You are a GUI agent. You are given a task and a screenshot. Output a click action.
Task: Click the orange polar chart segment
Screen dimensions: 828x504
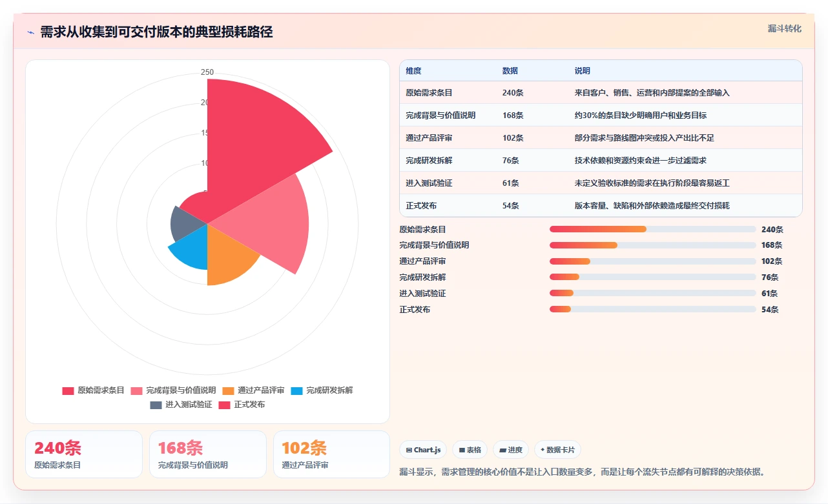[226, 258]
